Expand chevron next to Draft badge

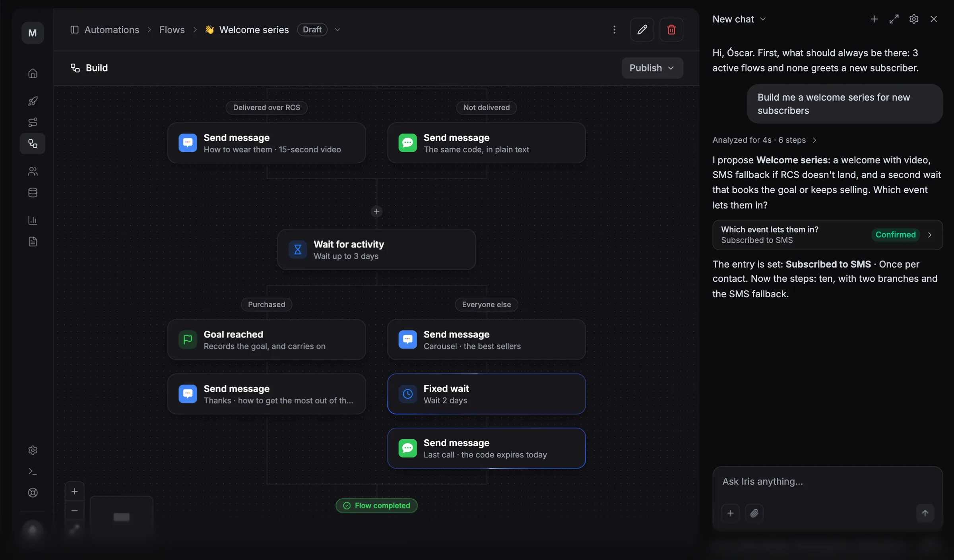(337, 30)
